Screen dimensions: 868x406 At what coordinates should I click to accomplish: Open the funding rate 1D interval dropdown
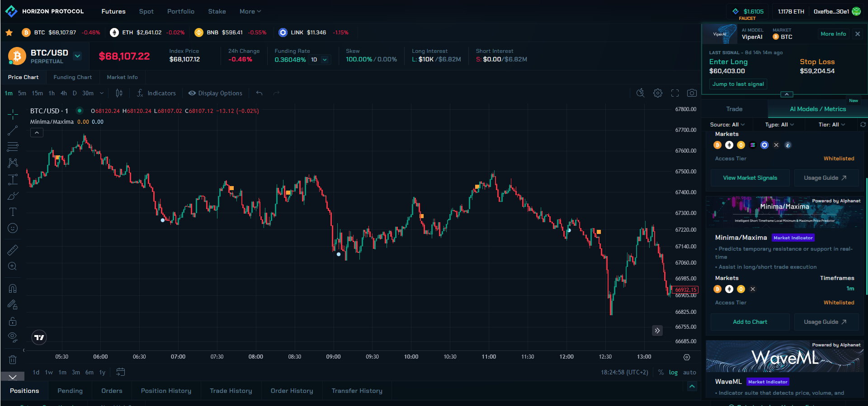click(319, 60)
